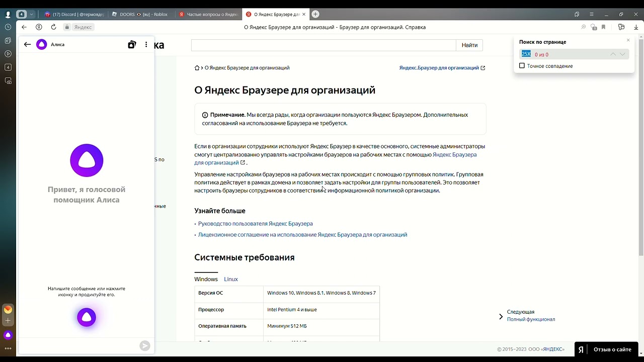Open Лицензионное соглашение link
This screenshot has height=362, width=644.
[302, 235]
